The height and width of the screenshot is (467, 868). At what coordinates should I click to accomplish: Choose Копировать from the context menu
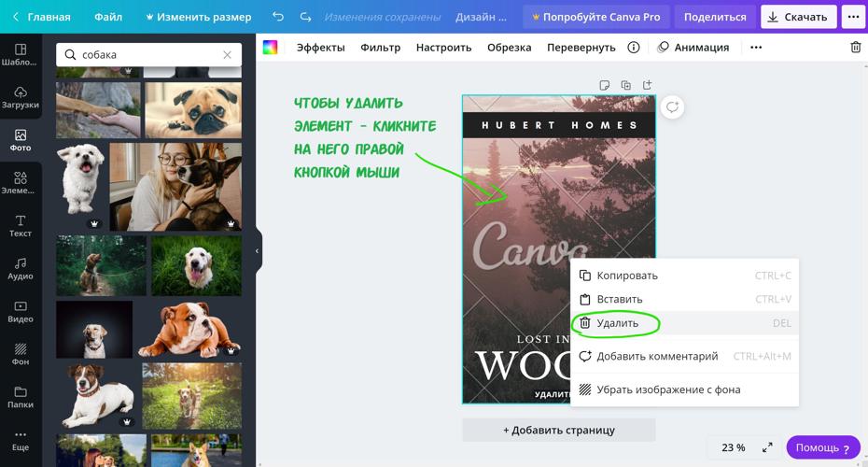[x=626, y=276]
